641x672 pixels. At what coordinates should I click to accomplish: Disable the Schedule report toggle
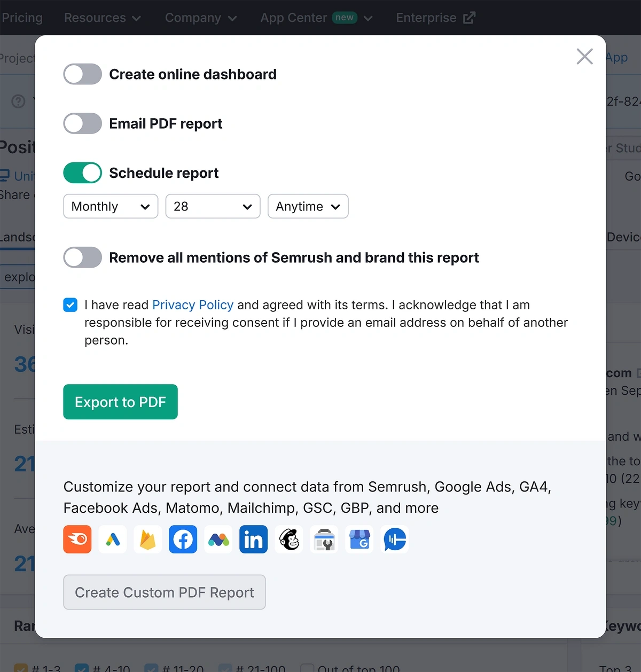tap(83, 173)
